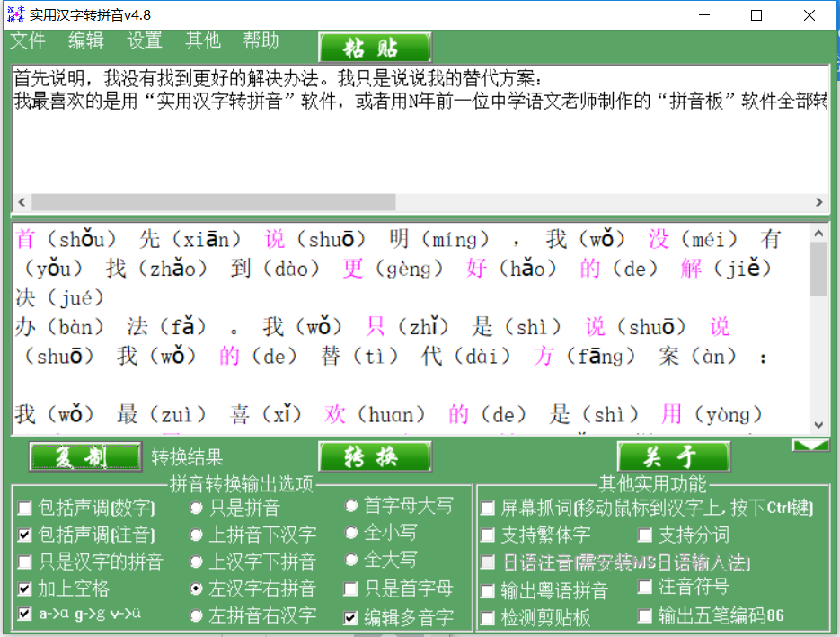Click pink character 只 (zhǐ) in results
840x637 pixels.
coord(376,326)
